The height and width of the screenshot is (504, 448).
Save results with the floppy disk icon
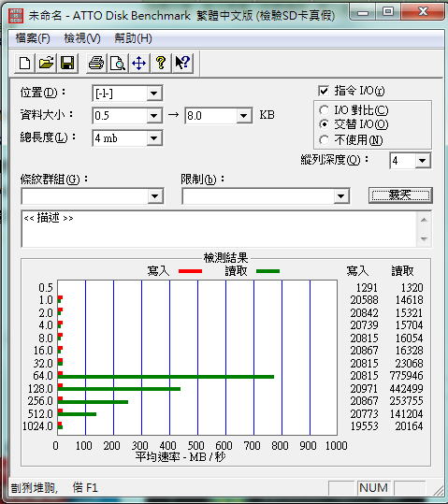click(67, 63)
